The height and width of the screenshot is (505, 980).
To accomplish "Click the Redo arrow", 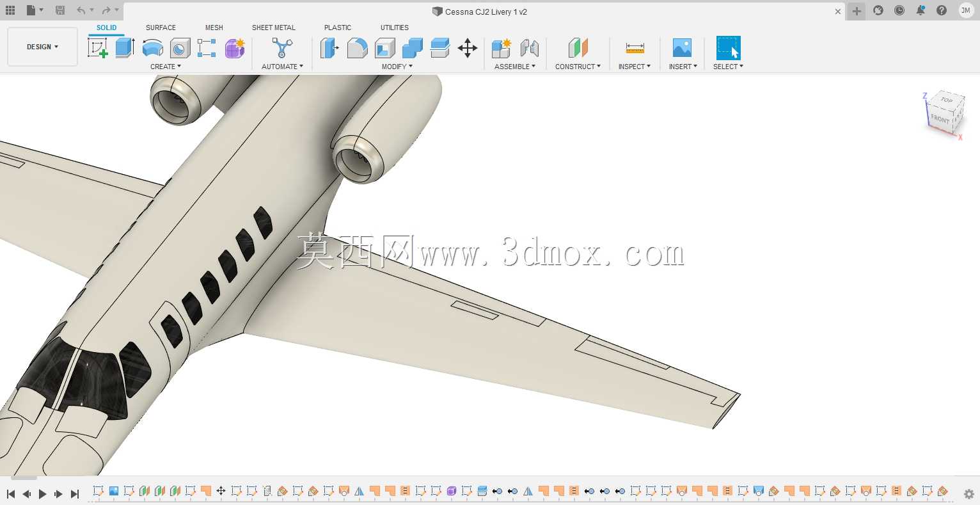I will 106,10.
